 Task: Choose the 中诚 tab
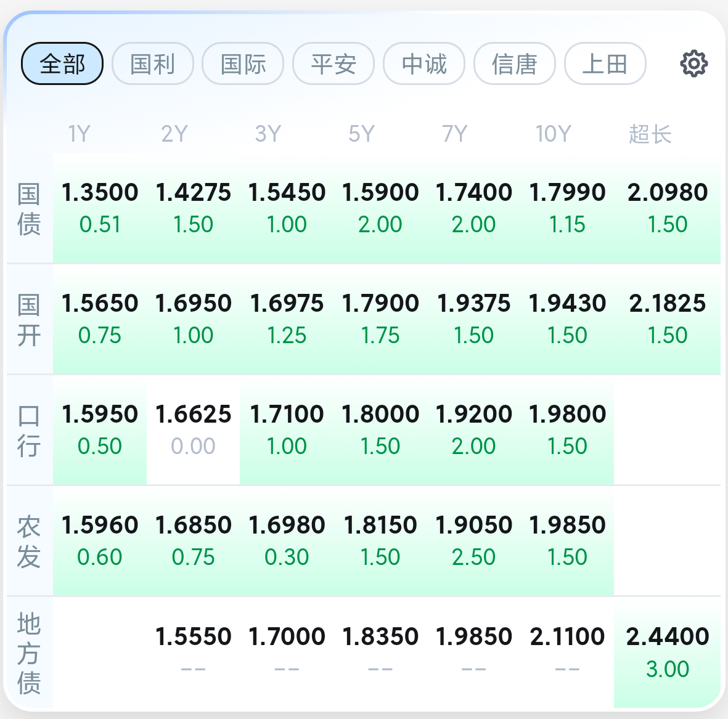point(424,63)
